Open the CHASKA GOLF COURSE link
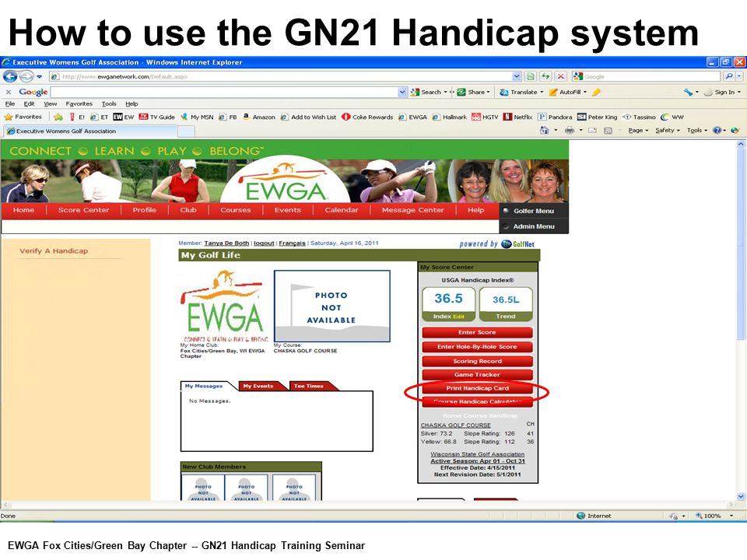The width and height of the screenshot is (747, 560). pyautogui.click(x=455, y=425)
